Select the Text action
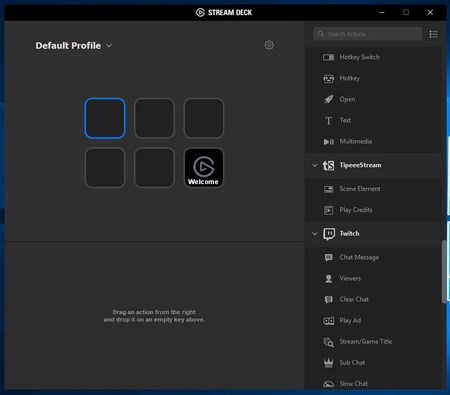The height and width of the screenshot is (395, 450). 372,120
